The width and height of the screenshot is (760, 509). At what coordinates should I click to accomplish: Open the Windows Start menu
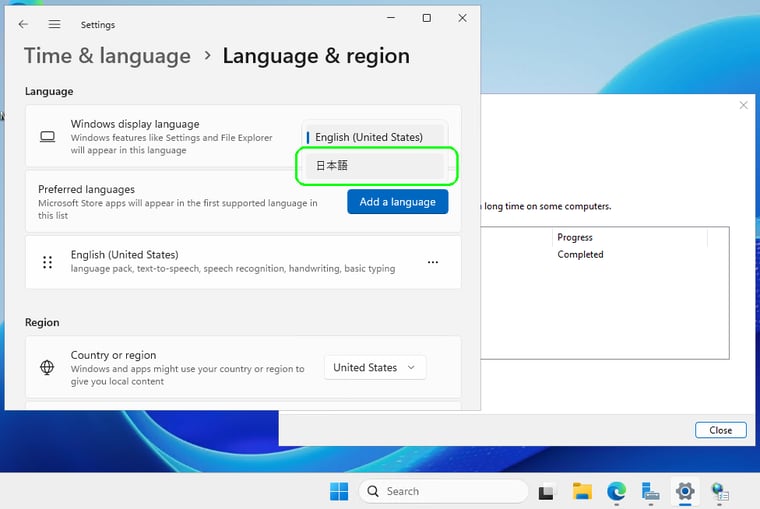click(x=339, y=492)
